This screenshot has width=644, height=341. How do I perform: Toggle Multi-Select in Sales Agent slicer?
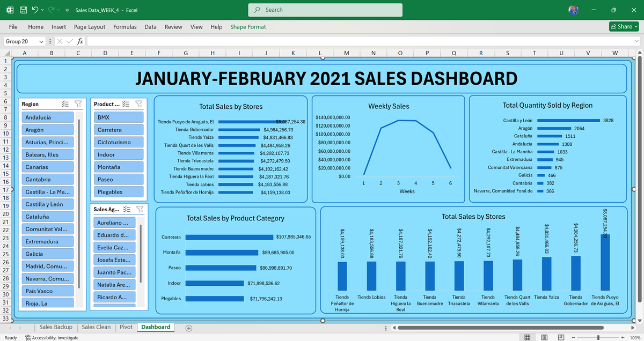click(x=127, y=209)
